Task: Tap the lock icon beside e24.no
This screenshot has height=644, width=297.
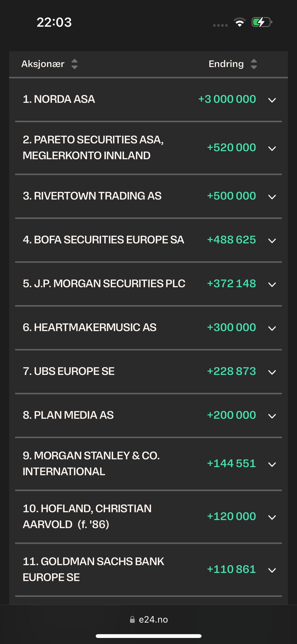Action: point(132,619)
